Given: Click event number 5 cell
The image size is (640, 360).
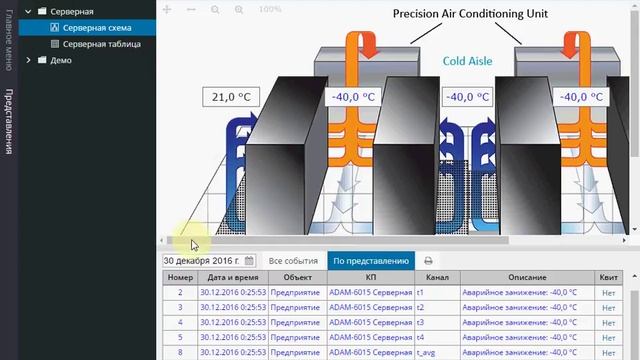Looking at the screenshot, I should pos(180,338).
